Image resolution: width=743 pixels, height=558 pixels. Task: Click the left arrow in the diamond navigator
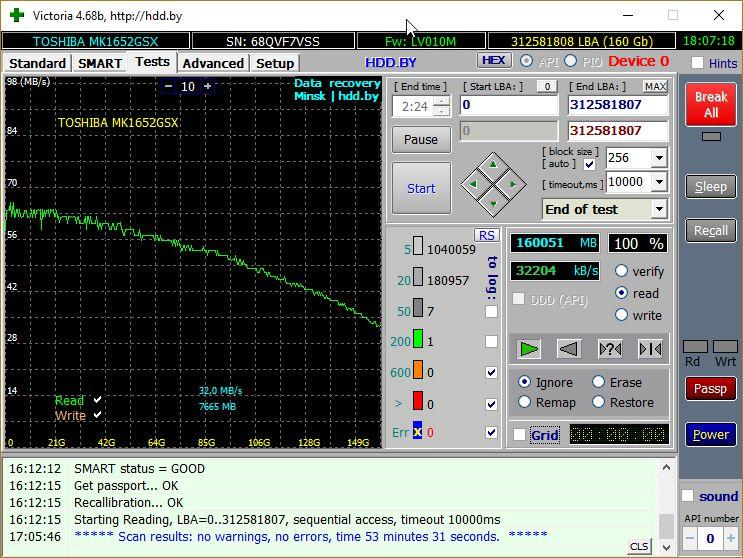(x=473, y=184)
